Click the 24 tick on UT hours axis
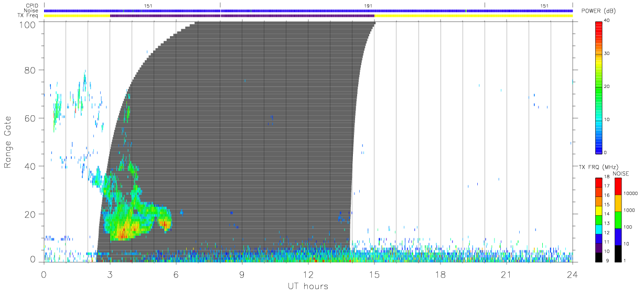This screenshot has height=297, width=644. [x=573, y=274]
